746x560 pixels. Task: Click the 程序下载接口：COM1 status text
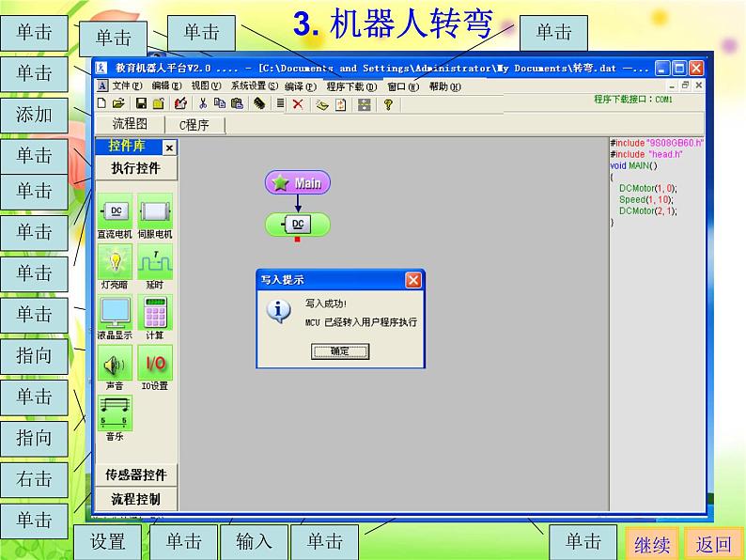tap(632, 100)
